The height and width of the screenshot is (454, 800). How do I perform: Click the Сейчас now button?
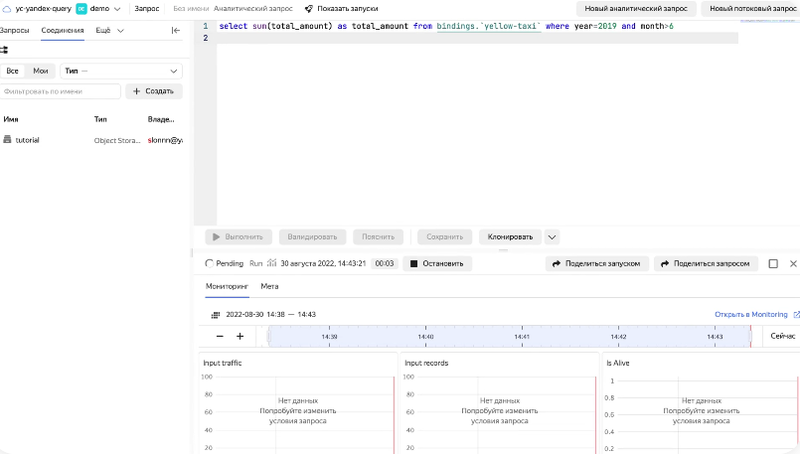tap(783, 336)
